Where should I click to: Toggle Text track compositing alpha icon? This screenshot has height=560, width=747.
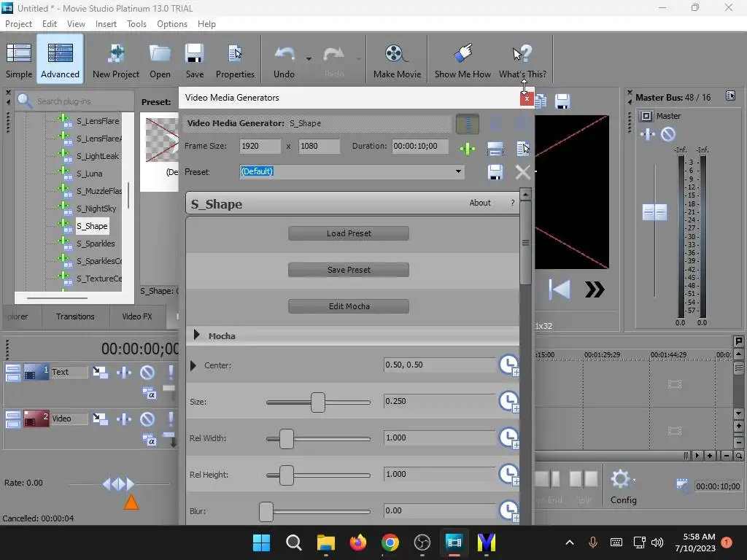149,393
